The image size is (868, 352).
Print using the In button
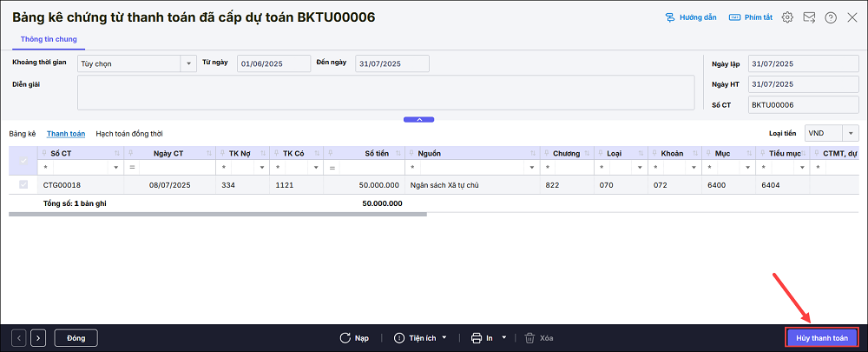point(482,337)
